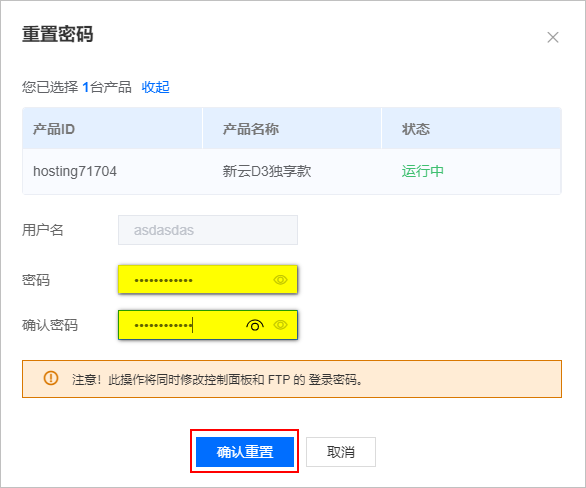Toggle the faint eye icon in 确认密码 field
Image resolution: width=586 pixels, height=488 pixels.
[280, 325]
